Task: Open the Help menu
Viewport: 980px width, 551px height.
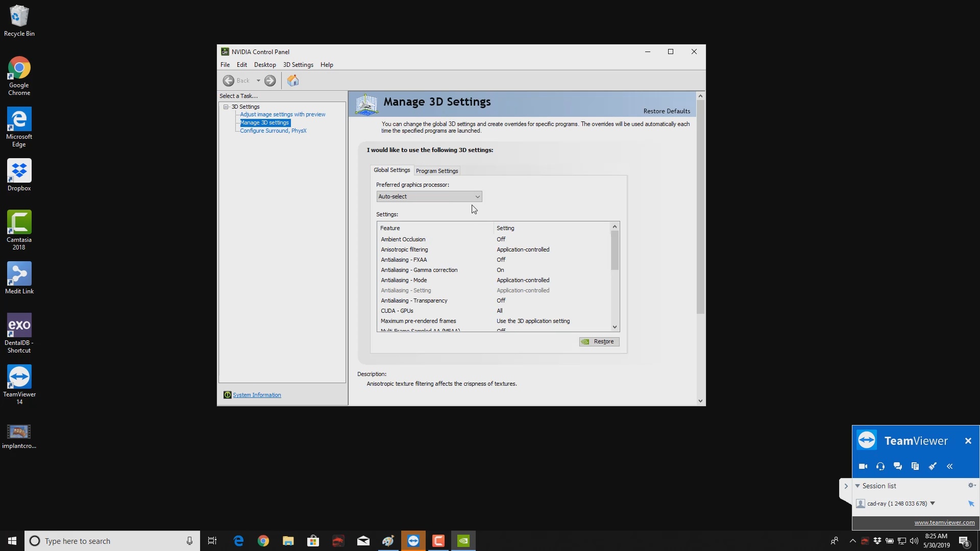Action: point(327,65)
